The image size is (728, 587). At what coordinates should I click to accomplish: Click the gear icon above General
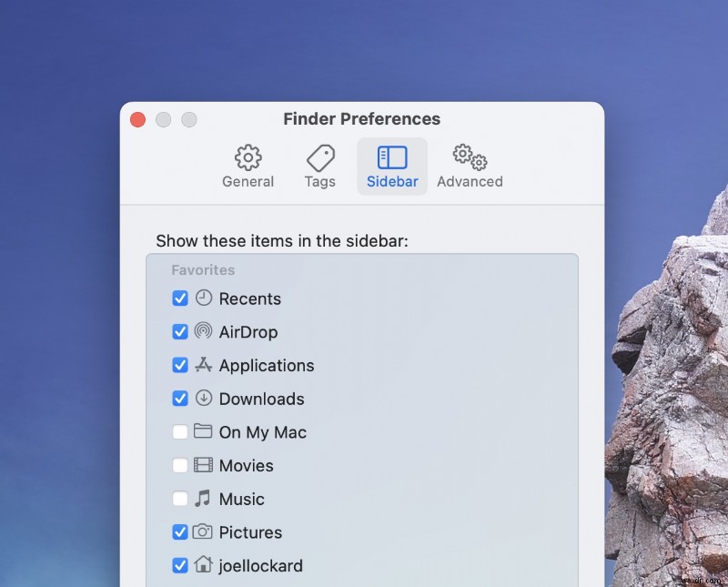(248, 157)
